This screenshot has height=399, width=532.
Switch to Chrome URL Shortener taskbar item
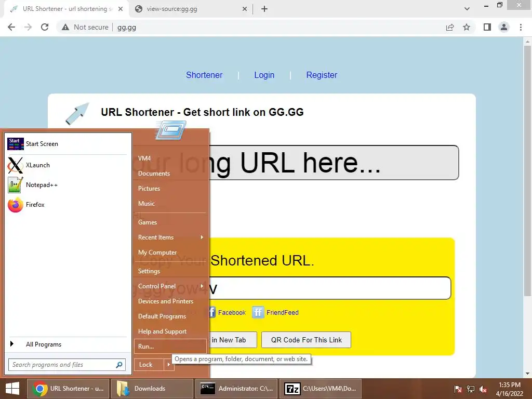pos(68,389)
